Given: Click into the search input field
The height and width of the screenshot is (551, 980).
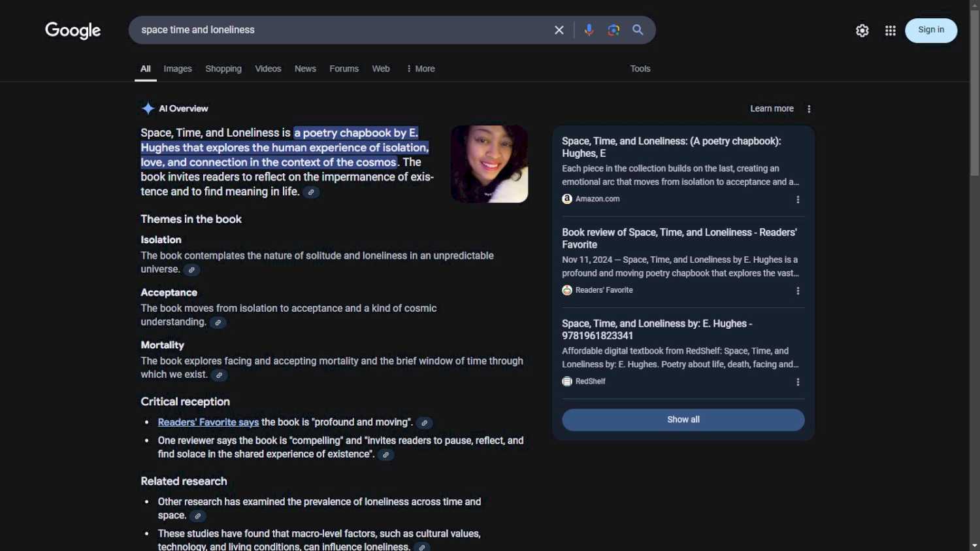Looking at the screenshot, I should point(340,30).
